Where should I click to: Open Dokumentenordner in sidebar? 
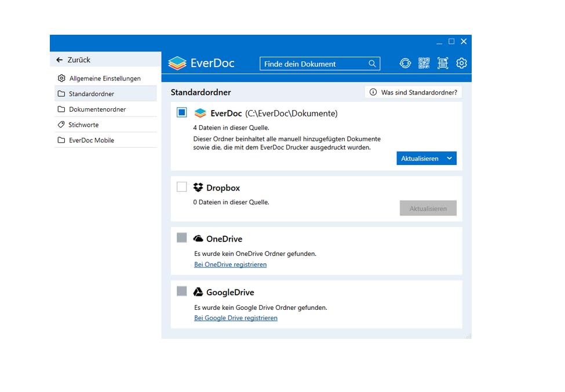105,109
